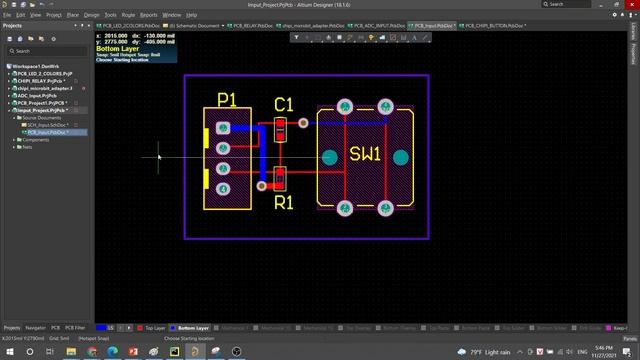
Task: Expand the CHIPI_RELAY.PrjPcb project
Action: (x=9, y=81)
